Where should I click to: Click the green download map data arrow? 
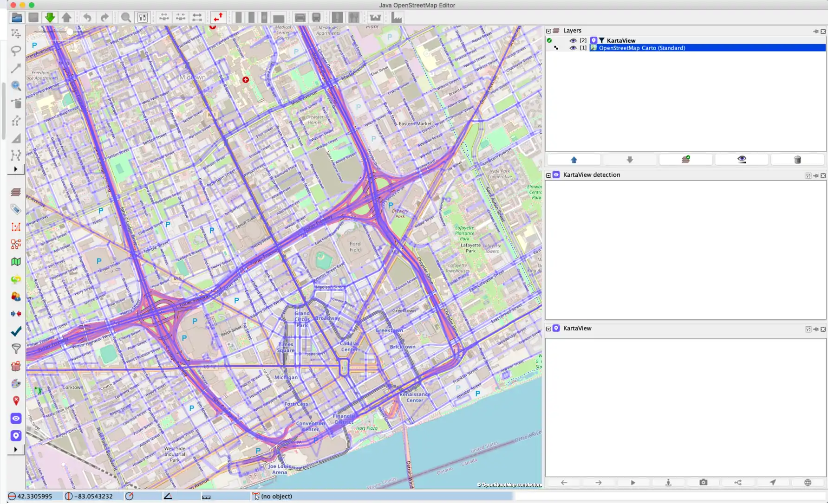50,18
